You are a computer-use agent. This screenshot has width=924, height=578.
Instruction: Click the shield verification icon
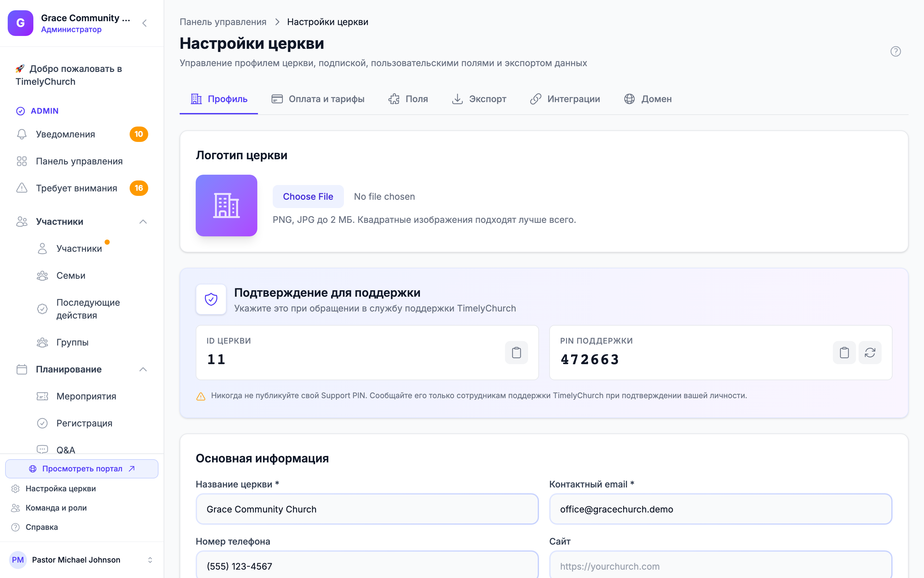[211, 299]
